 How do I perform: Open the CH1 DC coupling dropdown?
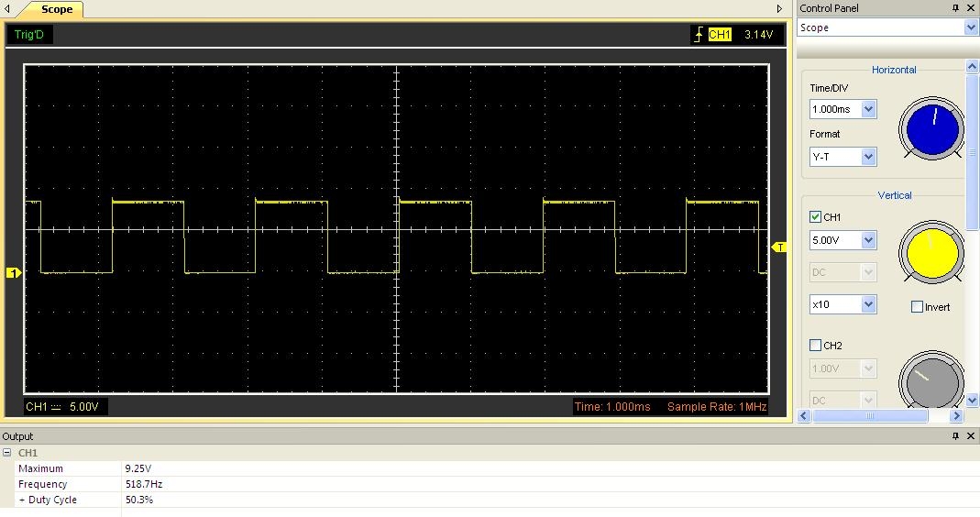click(x=869, y=272)
